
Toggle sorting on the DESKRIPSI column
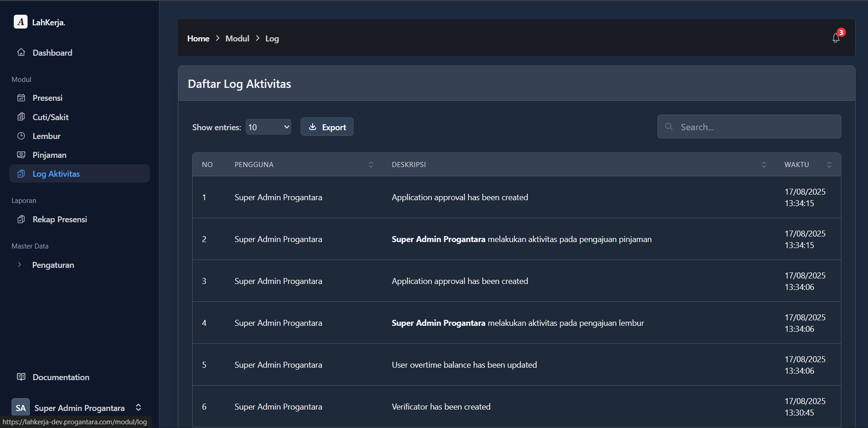[x=764, y=164]
